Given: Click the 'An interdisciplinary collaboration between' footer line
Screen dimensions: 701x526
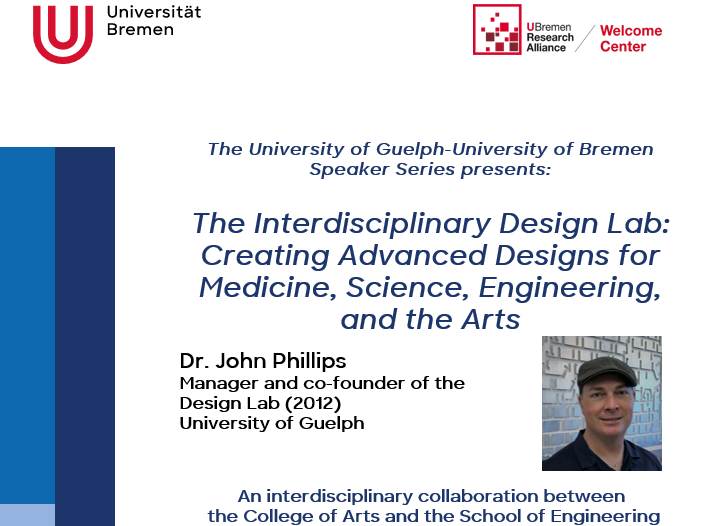Looking at the screenshot, I should pyautogui.click(x=430, y=496).
